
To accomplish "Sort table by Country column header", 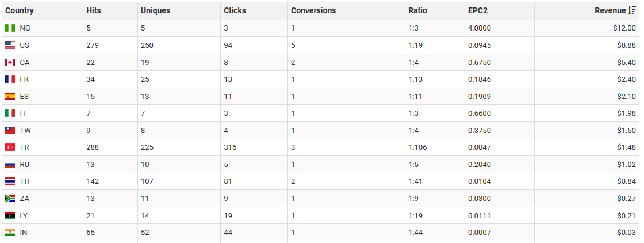I will [x=20, y=10].
